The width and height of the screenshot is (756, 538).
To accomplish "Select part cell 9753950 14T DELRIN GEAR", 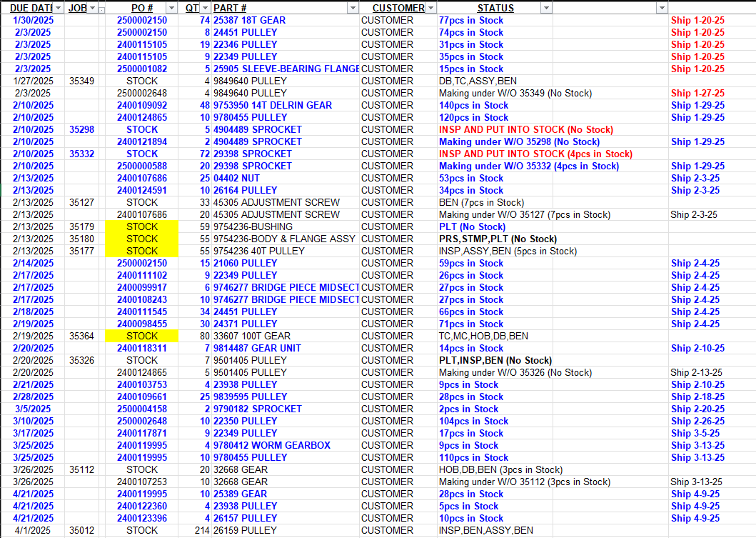I will [286, 105].
